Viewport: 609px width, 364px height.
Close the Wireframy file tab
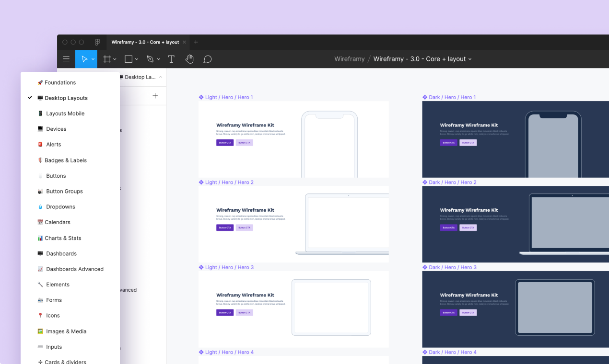(185, 42)
